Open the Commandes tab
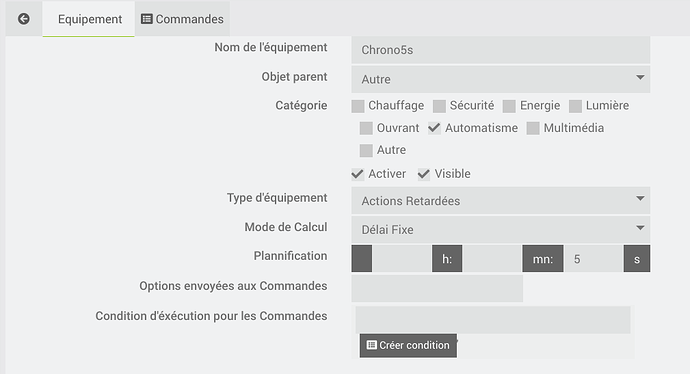This screenshot has width=690, height=374. [x=182, y=19]
